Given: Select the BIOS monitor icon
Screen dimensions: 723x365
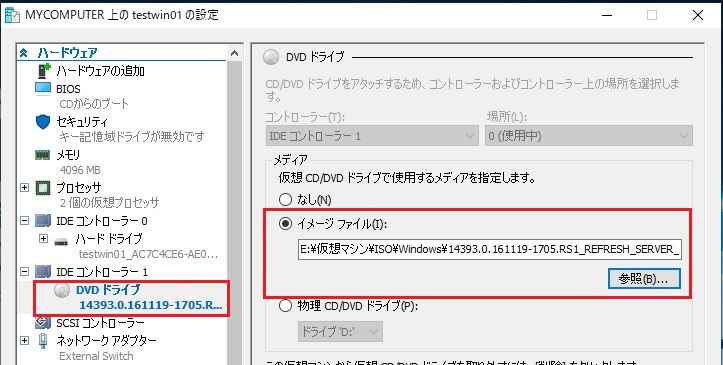Looking at the screenshot, I should [x=43, y=88].
